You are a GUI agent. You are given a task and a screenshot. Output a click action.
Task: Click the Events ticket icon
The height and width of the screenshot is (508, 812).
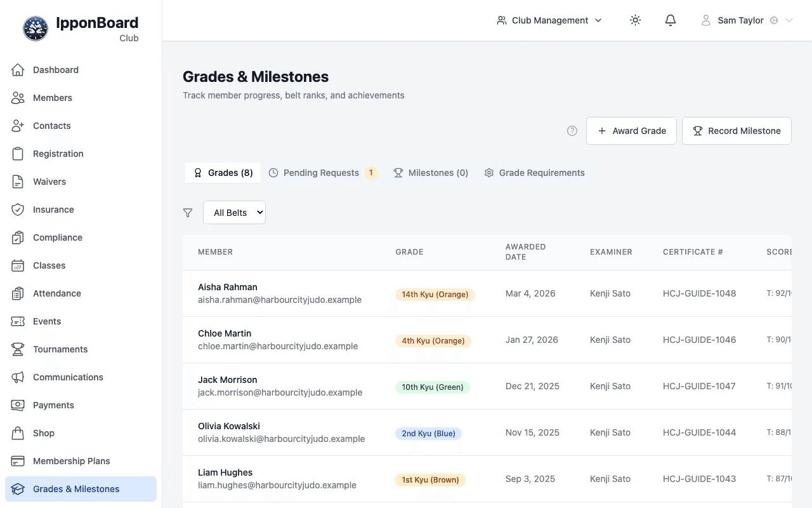pos(18,321)
